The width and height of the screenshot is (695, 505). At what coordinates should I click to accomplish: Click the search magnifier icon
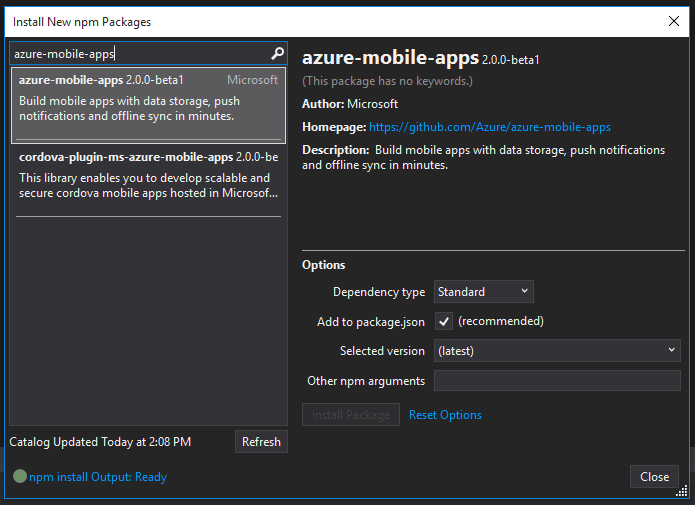pos(277,54)
